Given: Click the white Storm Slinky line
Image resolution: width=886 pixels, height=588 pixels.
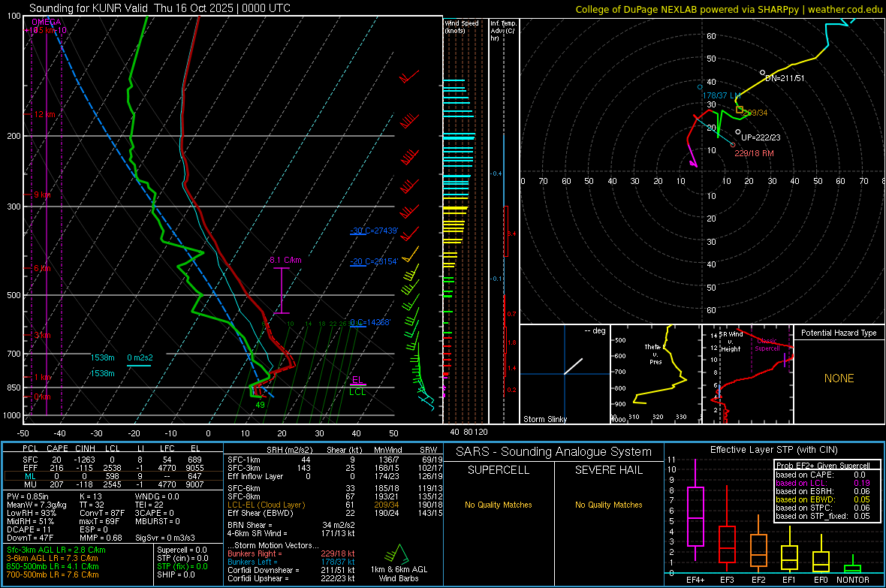Looking at the screenshot, I should 573,366.
